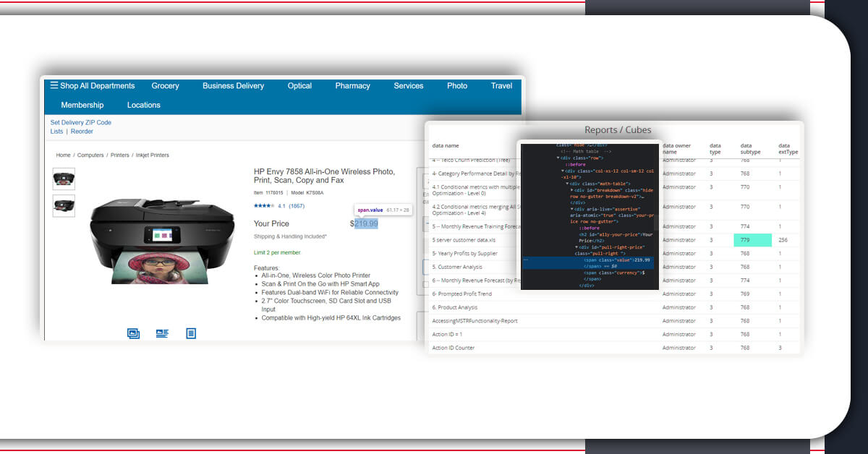Image resolution: width=868 pixels, height=454 pixels.
Task: Go to Printers breadcrumb
Action: (119, 155)
